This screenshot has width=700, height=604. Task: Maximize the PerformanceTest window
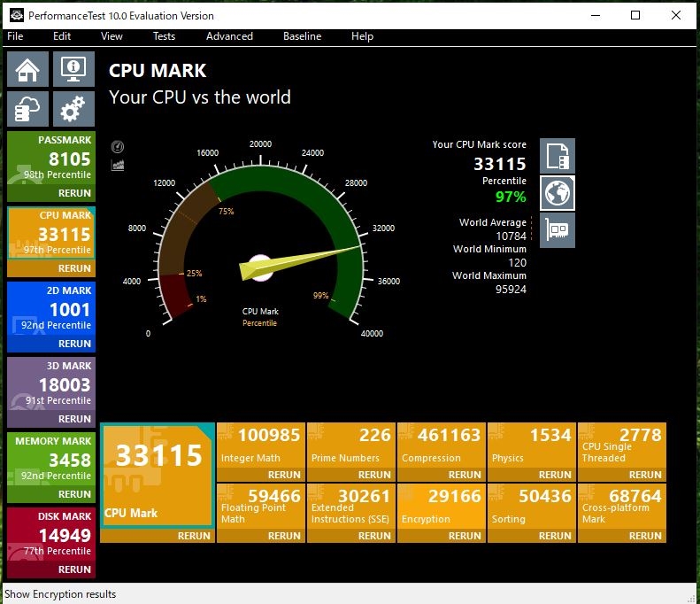click(x=635, y=15)
